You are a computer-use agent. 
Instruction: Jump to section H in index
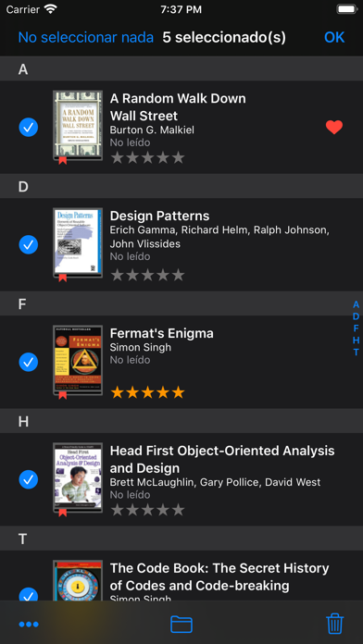356,341
